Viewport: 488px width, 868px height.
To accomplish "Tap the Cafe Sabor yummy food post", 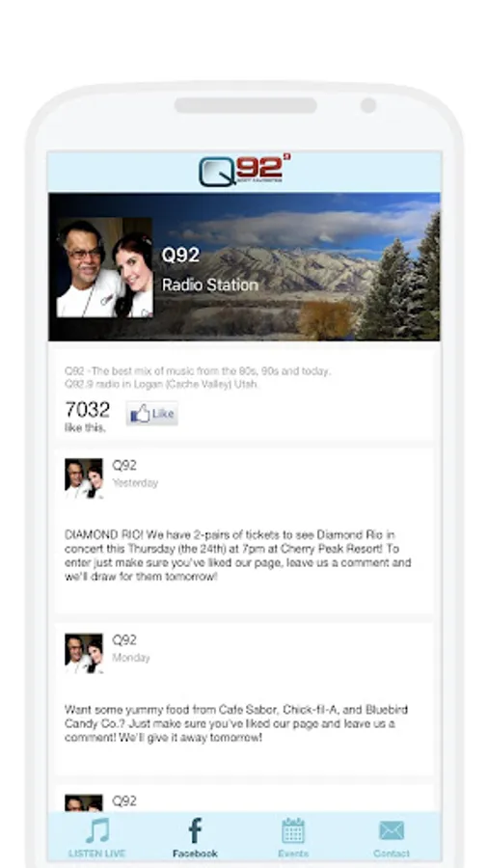I will [236, 723].
